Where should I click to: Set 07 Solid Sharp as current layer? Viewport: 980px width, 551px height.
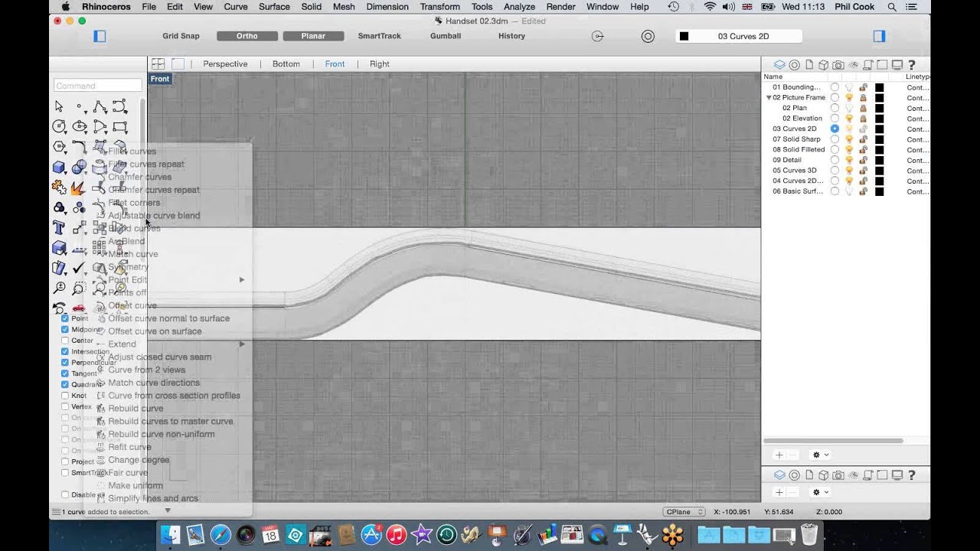(835, 139)
